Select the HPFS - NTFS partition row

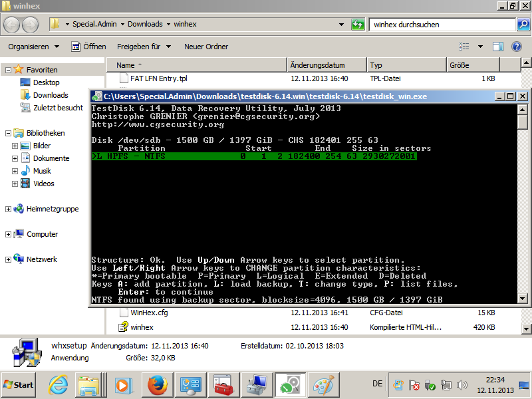[x=254, y=156]
